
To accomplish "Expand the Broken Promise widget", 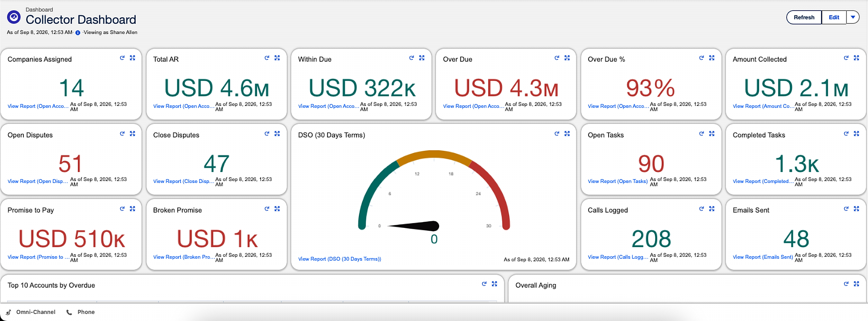I will [x=277, y=209].
